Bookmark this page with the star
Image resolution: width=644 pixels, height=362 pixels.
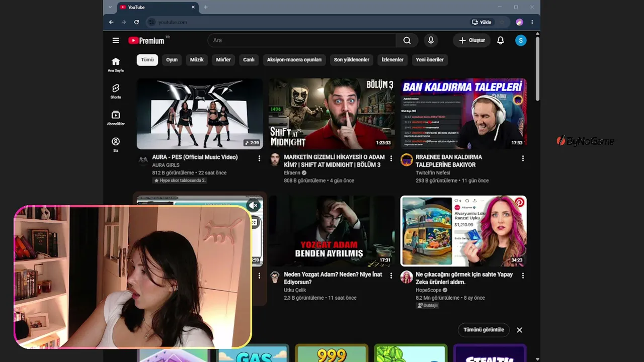[x=502, y=22]
